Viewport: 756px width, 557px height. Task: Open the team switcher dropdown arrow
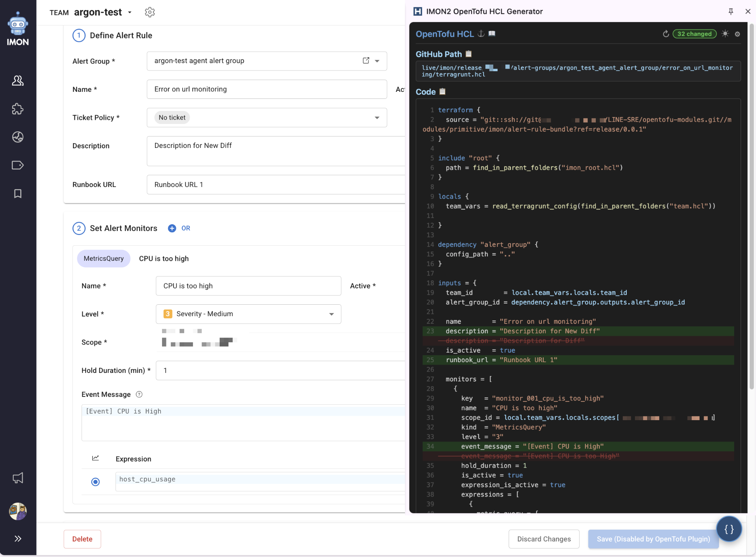(130, 13)
